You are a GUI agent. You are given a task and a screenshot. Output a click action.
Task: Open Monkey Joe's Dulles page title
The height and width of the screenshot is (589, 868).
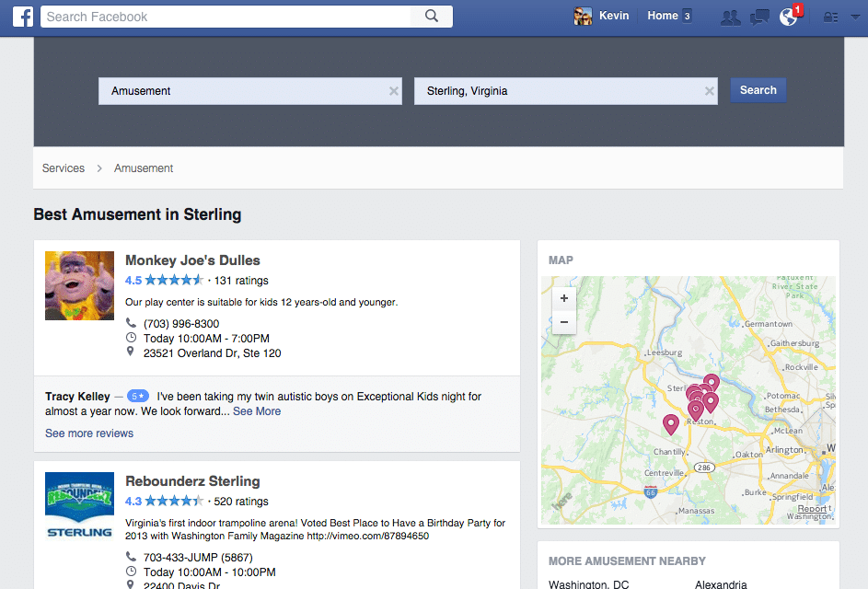(192, 260)
